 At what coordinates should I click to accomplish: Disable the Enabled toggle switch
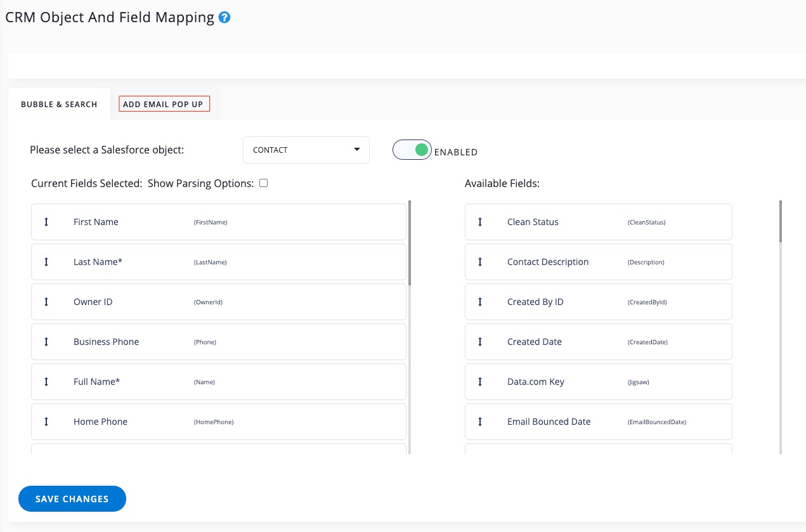412,150
